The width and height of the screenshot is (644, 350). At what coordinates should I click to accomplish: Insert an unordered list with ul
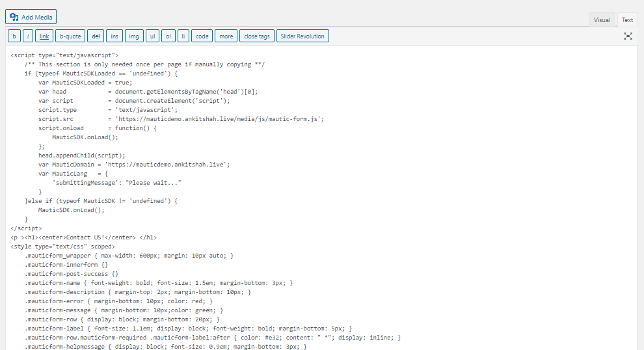pyautogui.click(x=152, y=36)
